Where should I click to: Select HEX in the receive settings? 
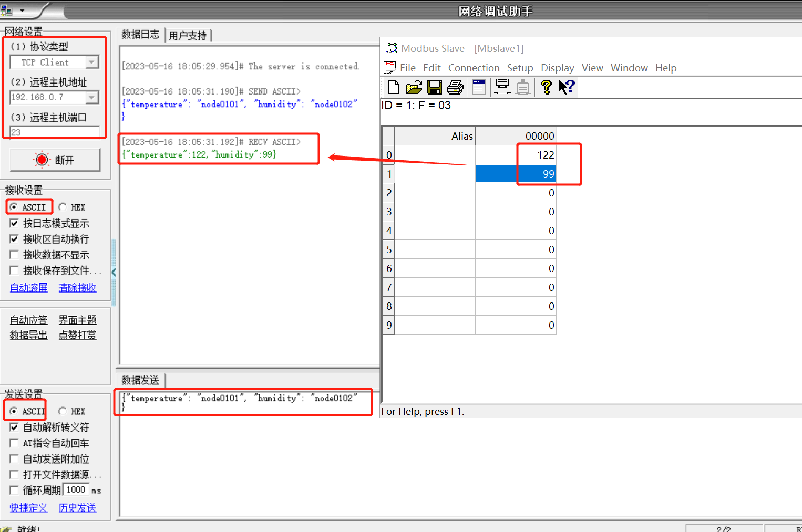pos(63,207)
